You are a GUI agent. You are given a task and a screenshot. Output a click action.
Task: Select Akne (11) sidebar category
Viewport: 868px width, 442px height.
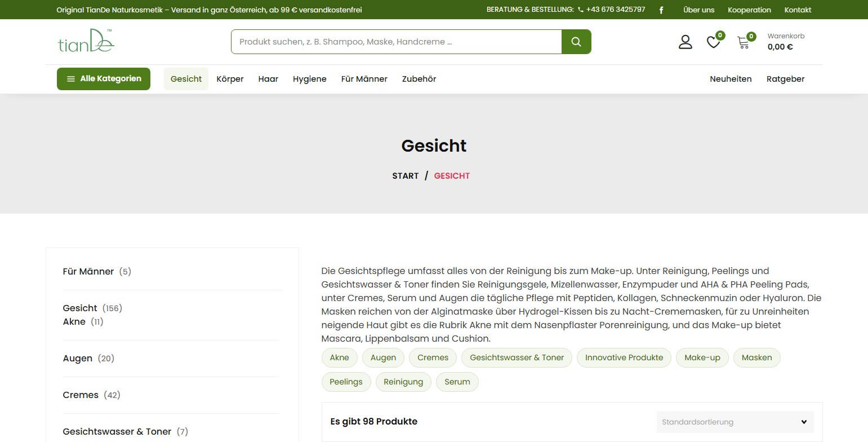pyautogui.click(x=83, y=322)
